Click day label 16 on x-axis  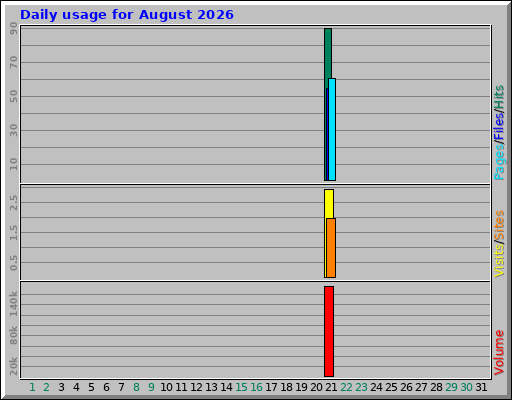point(256,387)
